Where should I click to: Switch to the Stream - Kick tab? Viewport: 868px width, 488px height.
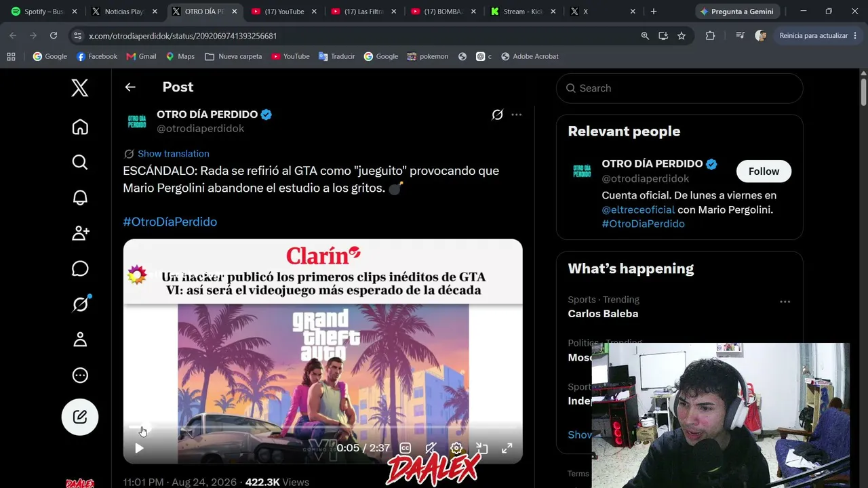tap(523, 12)
